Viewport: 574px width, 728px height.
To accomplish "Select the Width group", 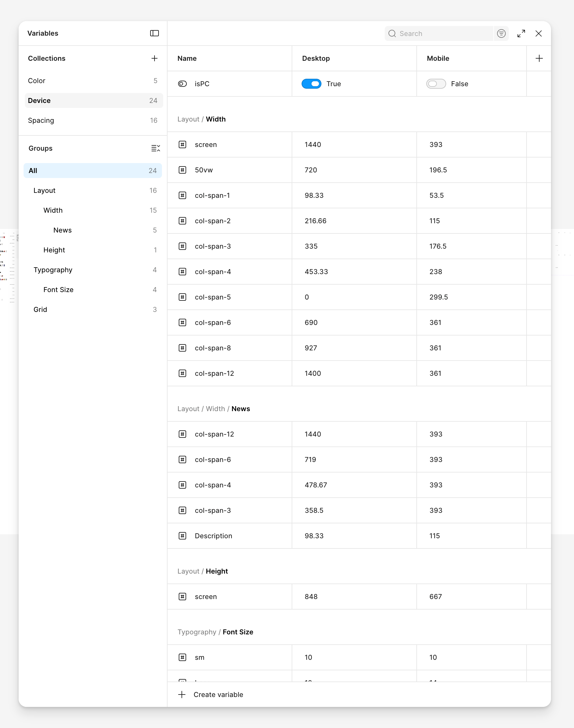I will click(x=93, y=210).
